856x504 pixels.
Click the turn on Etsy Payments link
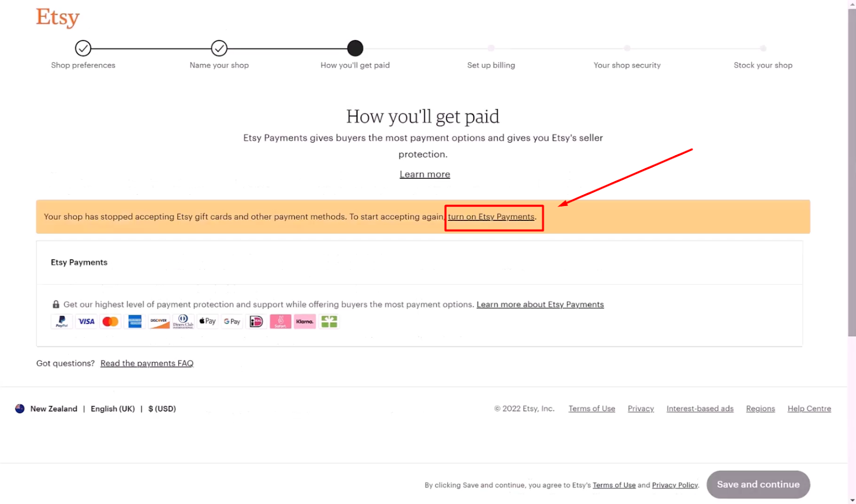[x=491, y=217]
